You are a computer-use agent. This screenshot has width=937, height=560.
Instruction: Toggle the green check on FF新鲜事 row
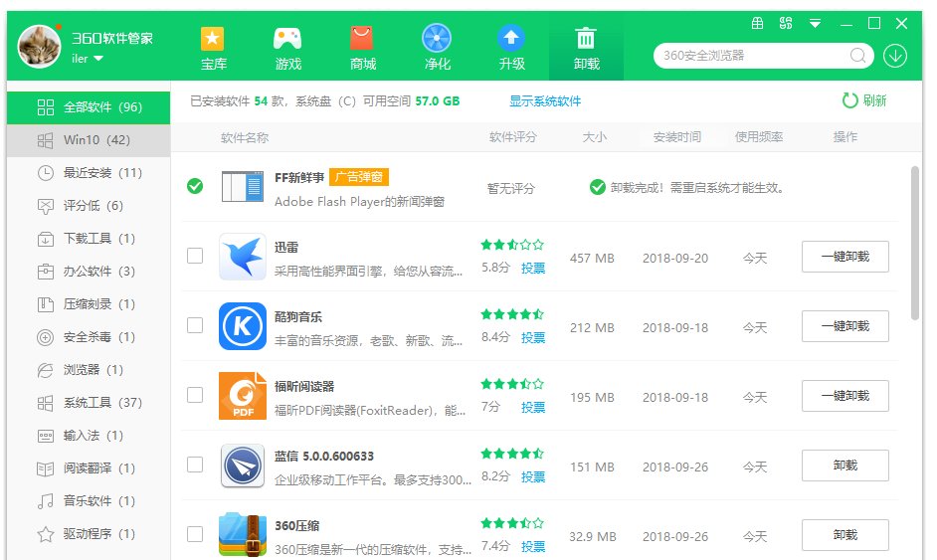[x=195, y=186]
